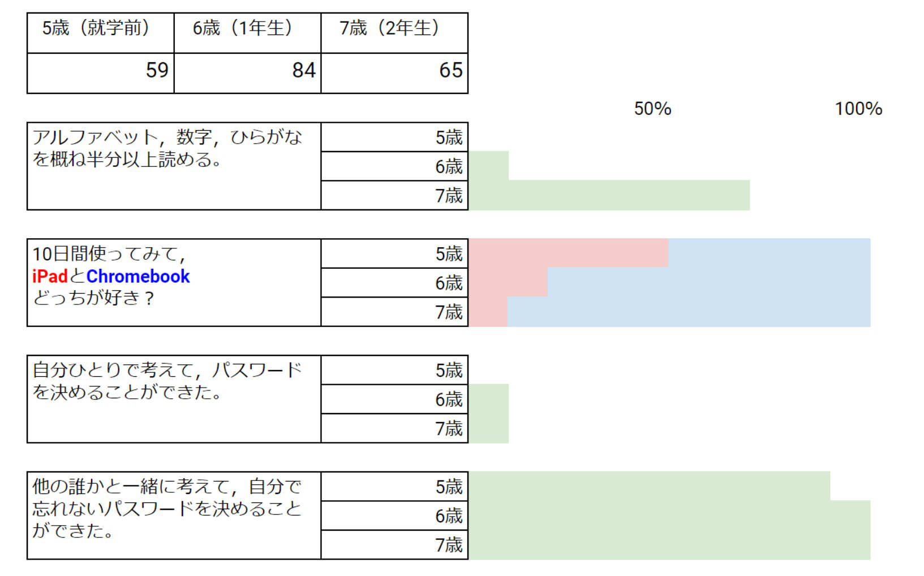Click the blue Chromebook bar for 7歳
This screenshot has width=924, height=576.
[689, 312]
